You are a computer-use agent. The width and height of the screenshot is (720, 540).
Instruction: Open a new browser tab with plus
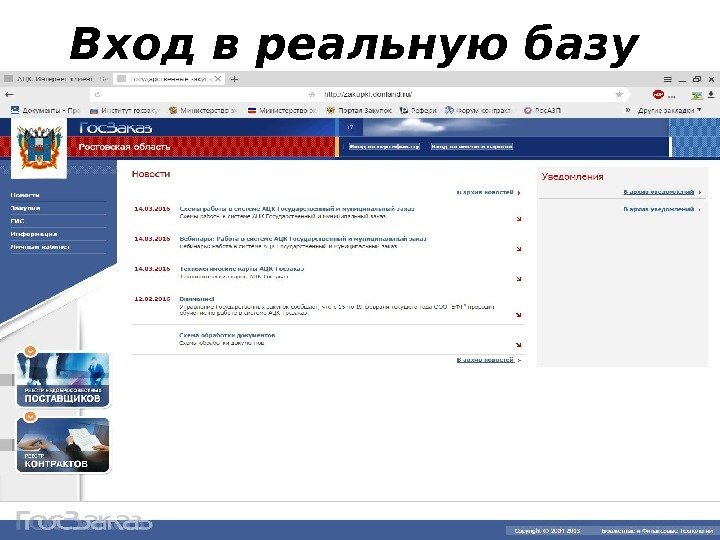(x=234, y=79)
